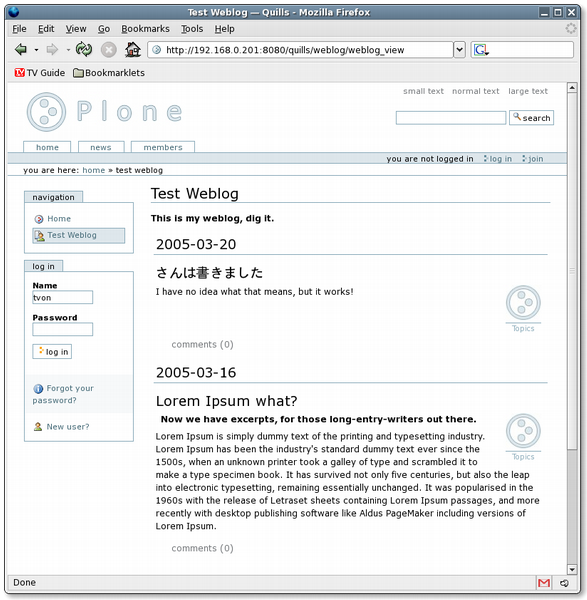This screenshot has height=600, width=587.
Task: Click the vertical scrollbar down arrow
Action: (572, 569)
